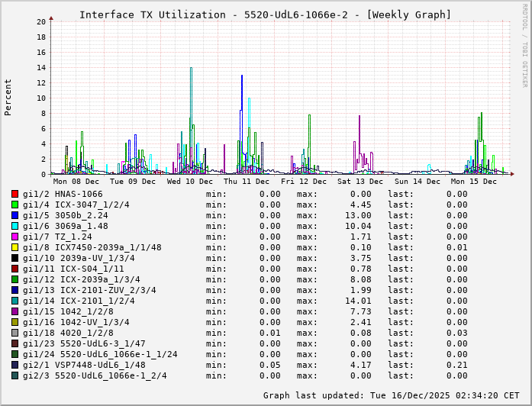
Task: Click the swatch for gi2/3 5520-UdL6_1066e-1_2/4
Action: click(x=15, y=375)
